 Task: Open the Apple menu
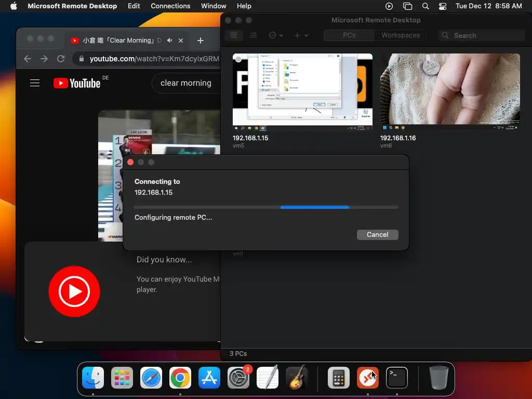pyautogui.click(x=14, y=6)
